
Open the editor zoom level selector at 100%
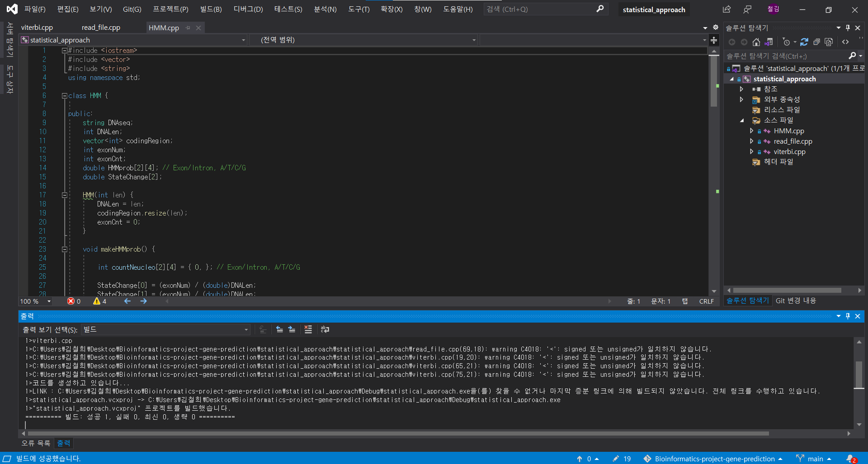pyautogui.click(x=35, y=301)
